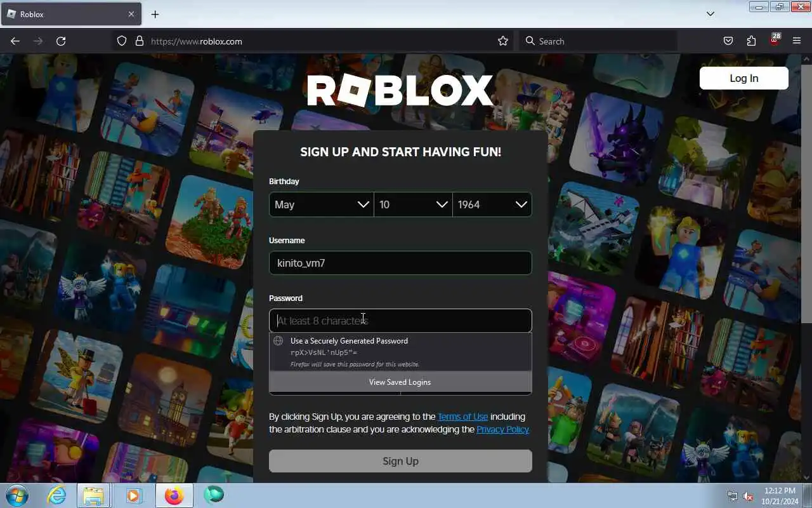The width and height of the screenshot is (812, 508).
Task: Open the birthday month dropdown showing May
Action: [x=322, y=204]
